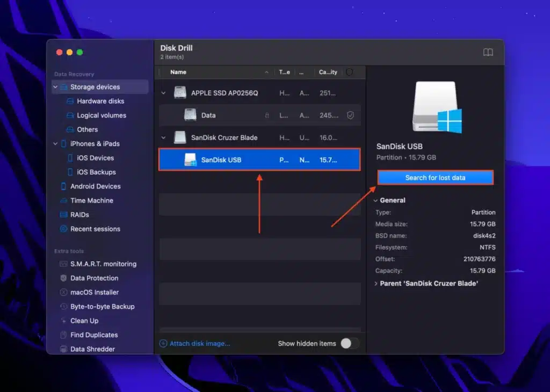Click the Recent sessions gear icon
Viewport: 550px width, 392px height.
click(x=63, y=229)
